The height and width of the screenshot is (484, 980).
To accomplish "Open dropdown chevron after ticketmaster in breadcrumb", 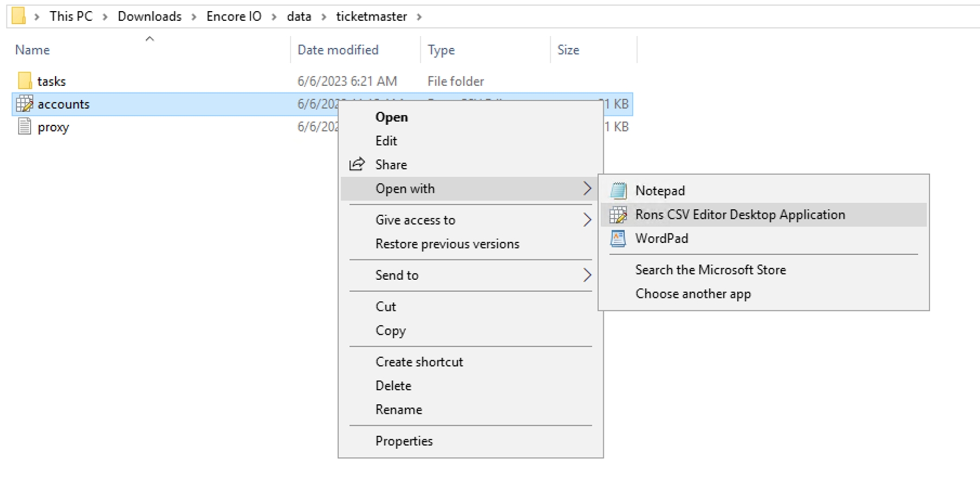I will (419, 17).
